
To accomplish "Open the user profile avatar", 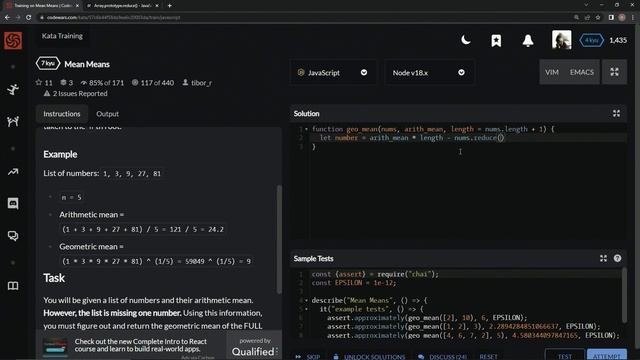I will pos(562,40).
